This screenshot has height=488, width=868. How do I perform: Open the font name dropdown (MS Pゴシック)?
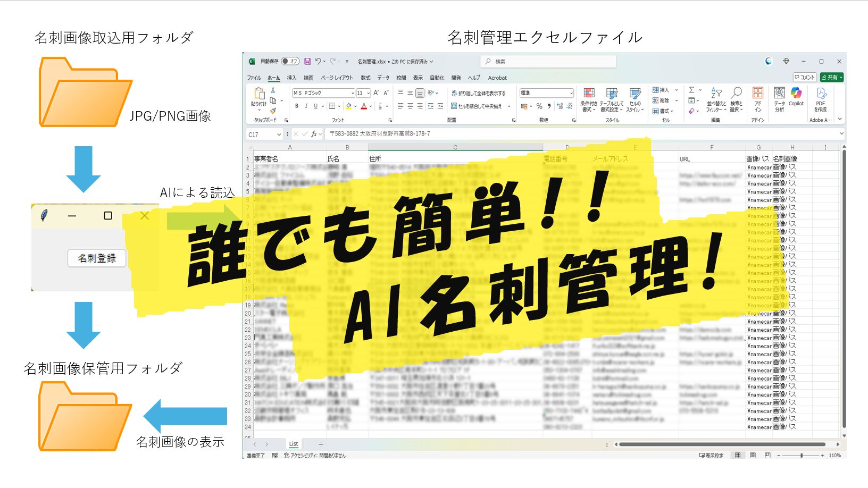352,93
